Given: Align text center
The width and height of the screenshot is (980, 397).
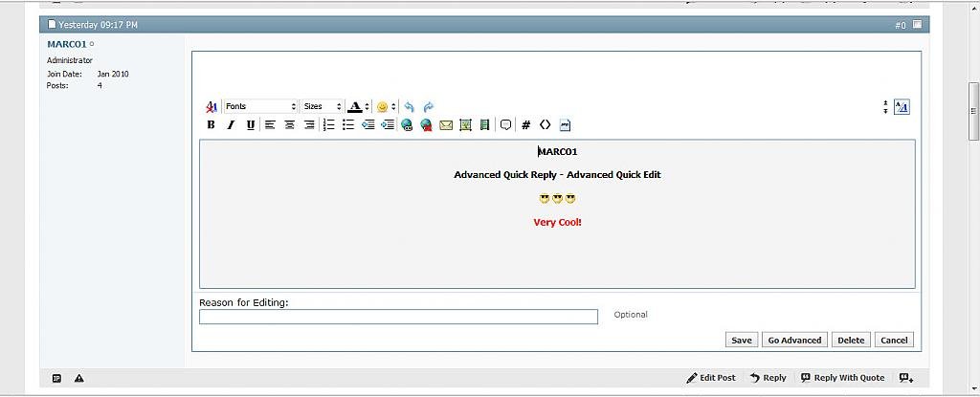Looking at the screenshot, I should pyautogui.click(x=289, y=125).
